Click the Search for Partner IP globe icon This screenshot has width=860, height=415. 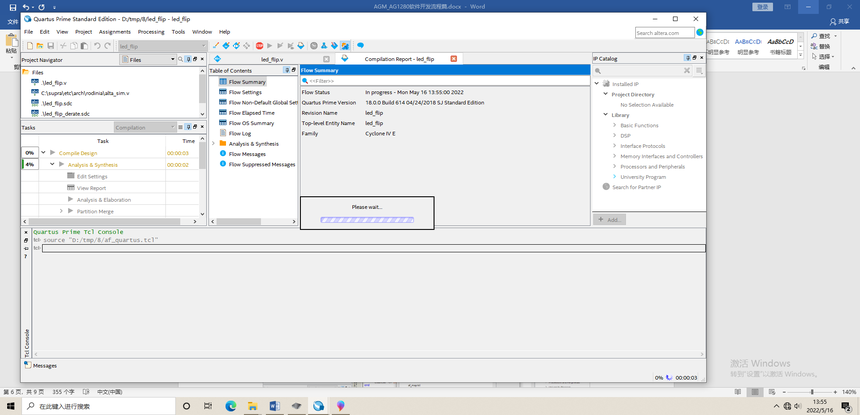coord(606,187)
